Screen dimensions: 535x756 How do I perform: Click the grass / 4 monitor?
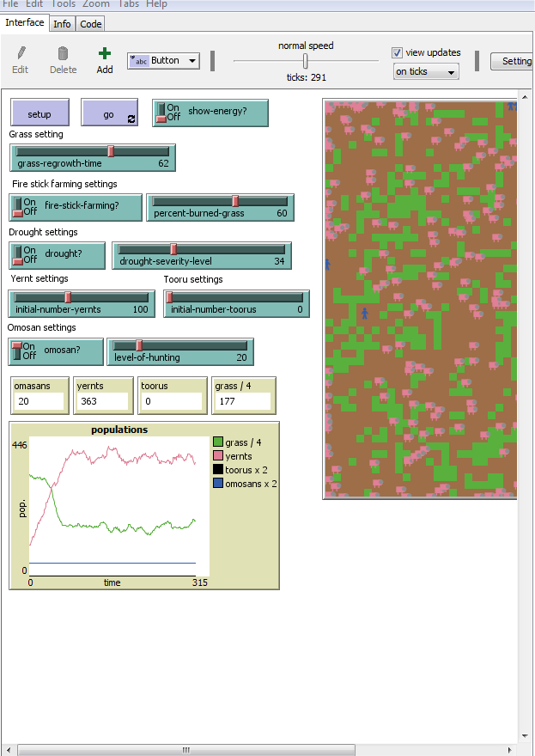coord(244,396)
